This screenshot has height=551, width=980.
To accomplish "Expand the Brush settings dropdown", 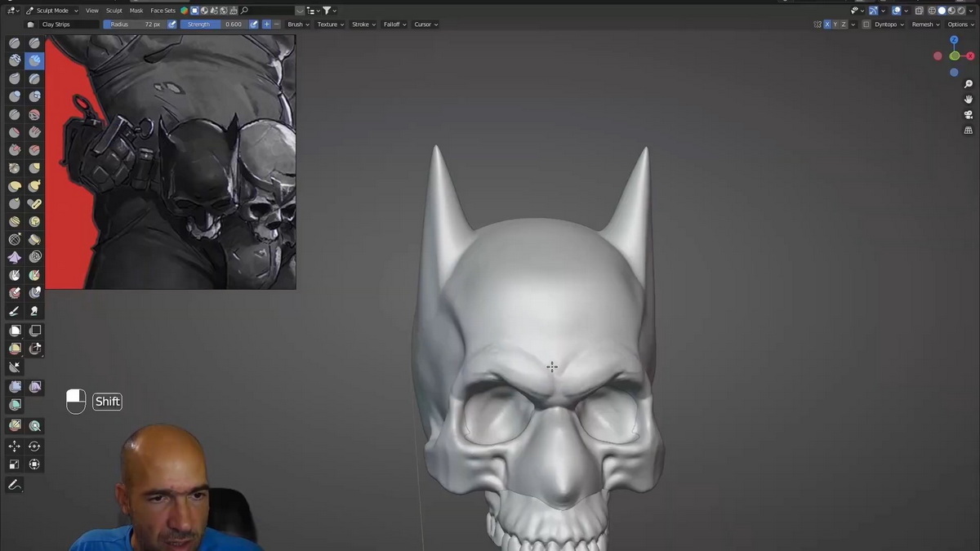I will (298, 24).
